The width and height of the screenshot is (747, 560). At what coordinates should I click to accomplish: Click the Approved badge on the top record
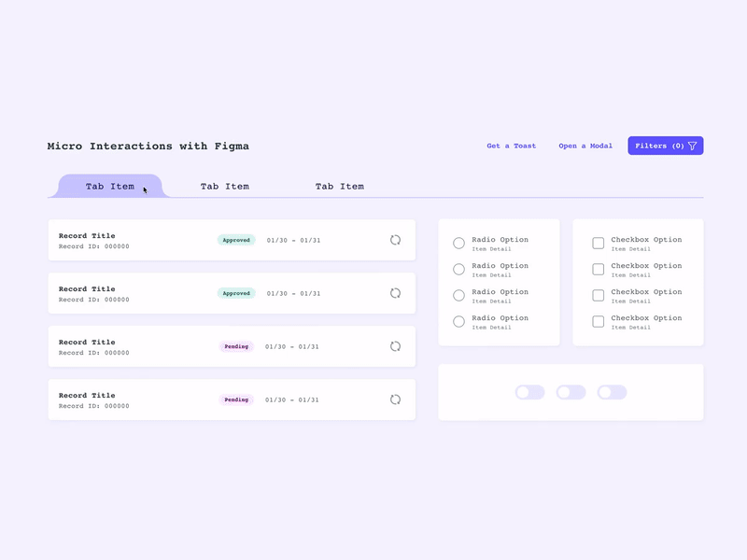click(x=235, y=240)
